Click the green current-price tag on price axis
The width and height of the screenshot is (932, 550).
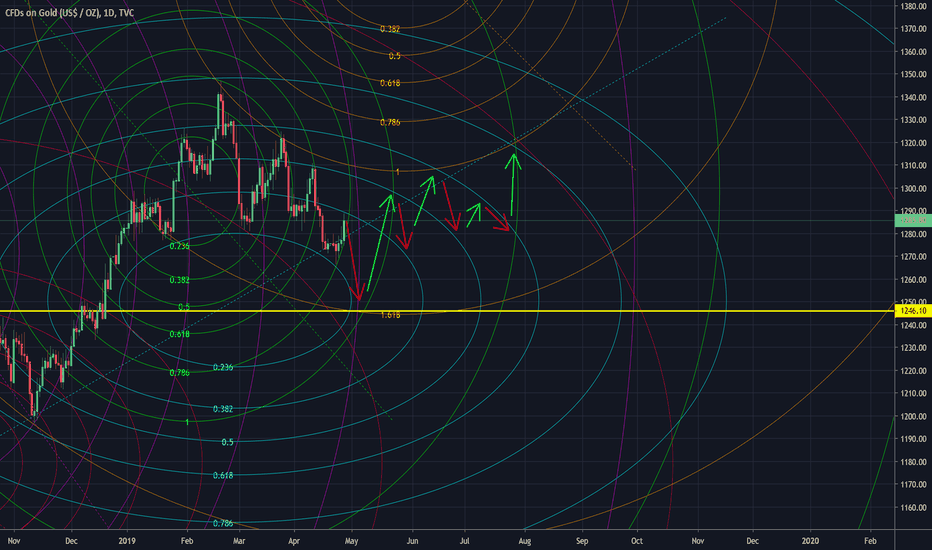(x=913, y=221)
